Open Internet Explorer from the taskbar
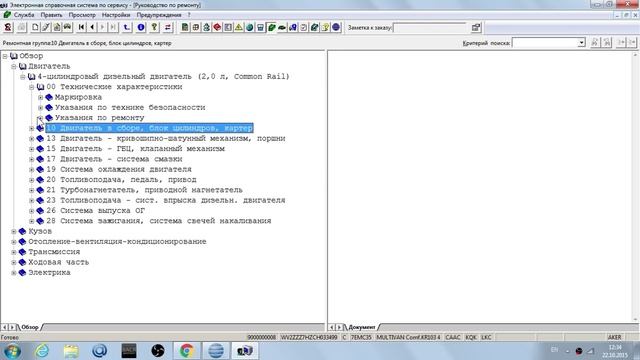 pyautogui.click(x=42, y=350)
